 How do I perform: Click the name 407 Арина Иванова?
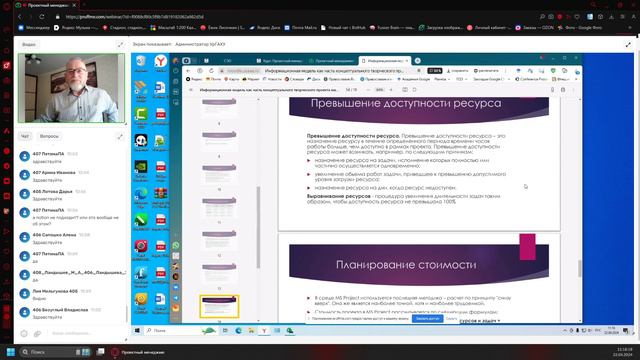(54, 173)
